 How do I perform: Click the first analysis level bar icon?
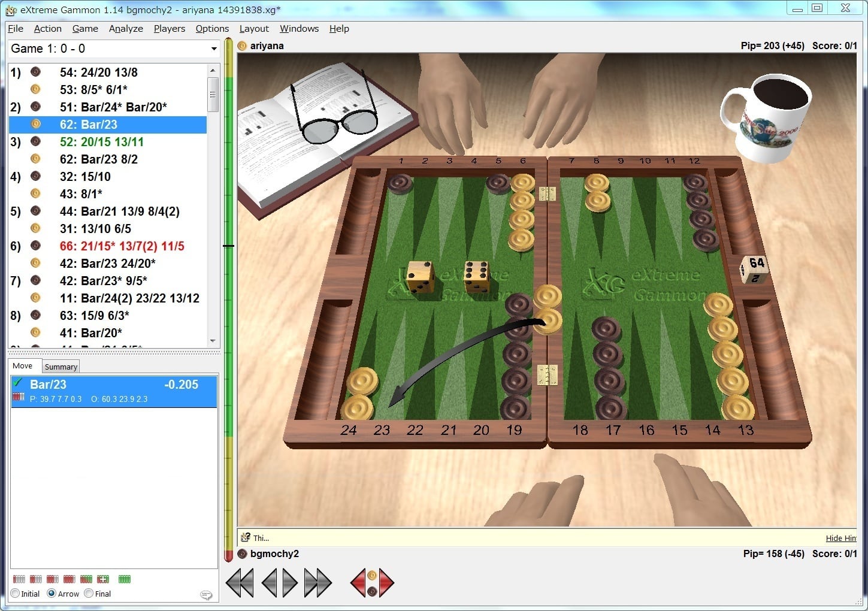click(19, 579)
